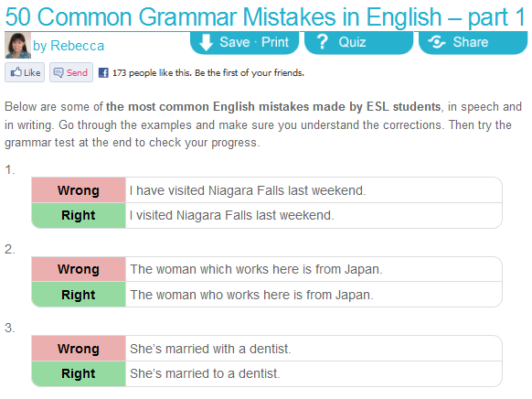This screenshot has width=532, height=399.
Task: Select the Print option
Action: coord(275,42)
